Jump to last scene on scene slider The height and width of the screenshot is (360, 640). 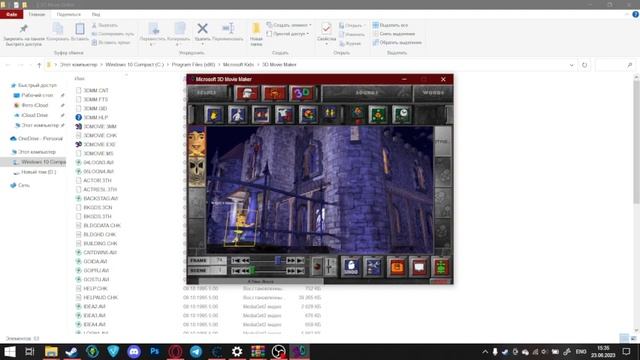point(300,271)
